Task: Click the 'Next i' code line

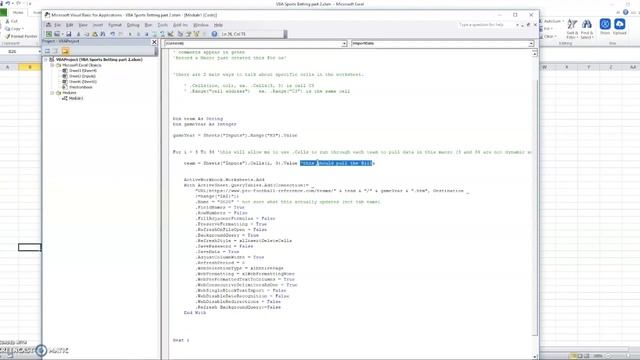Action: 181,340
